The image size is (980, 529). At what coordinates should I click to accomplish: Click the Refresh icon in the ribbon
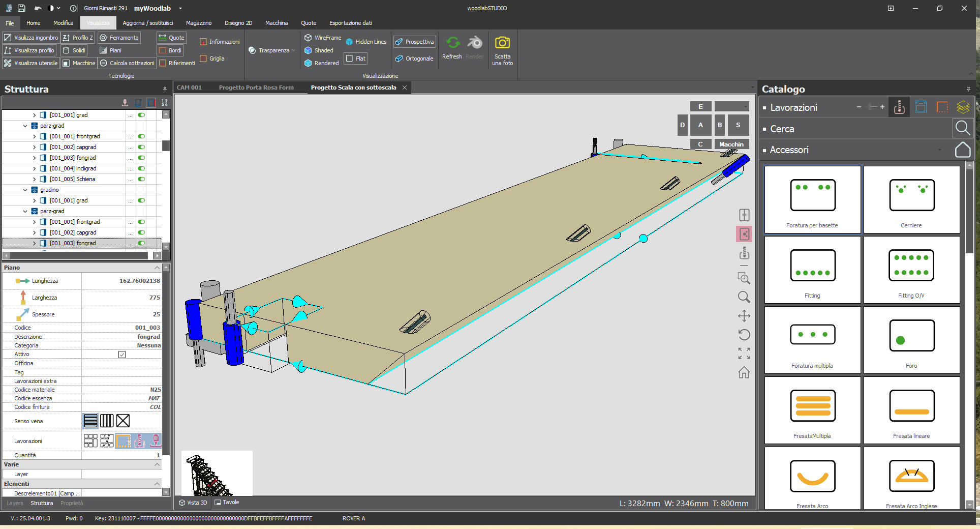click(x=452, y=43)
